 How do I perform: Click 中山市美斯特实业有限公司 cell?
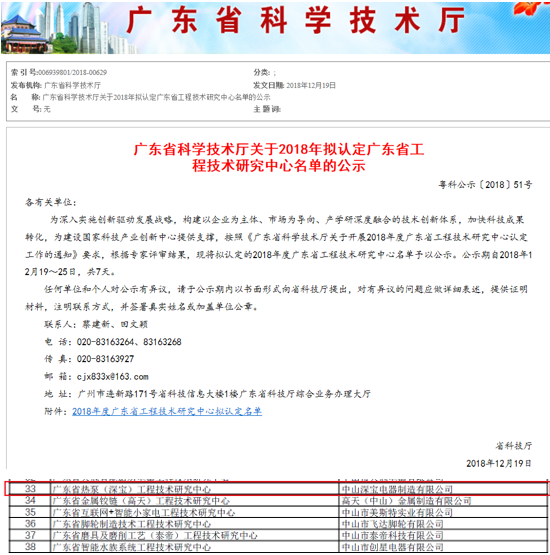pos(443,512)
